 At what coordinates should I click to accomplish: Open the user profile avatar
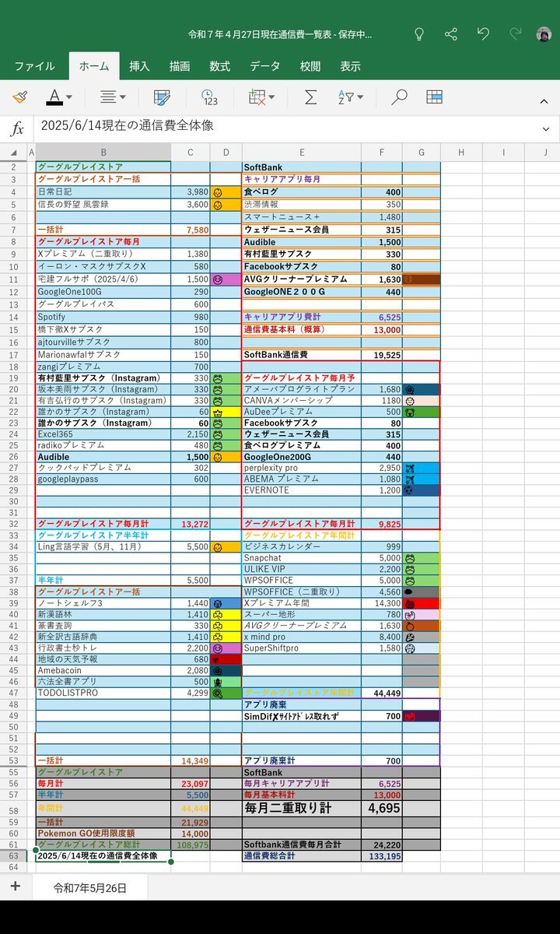point(544,34)
